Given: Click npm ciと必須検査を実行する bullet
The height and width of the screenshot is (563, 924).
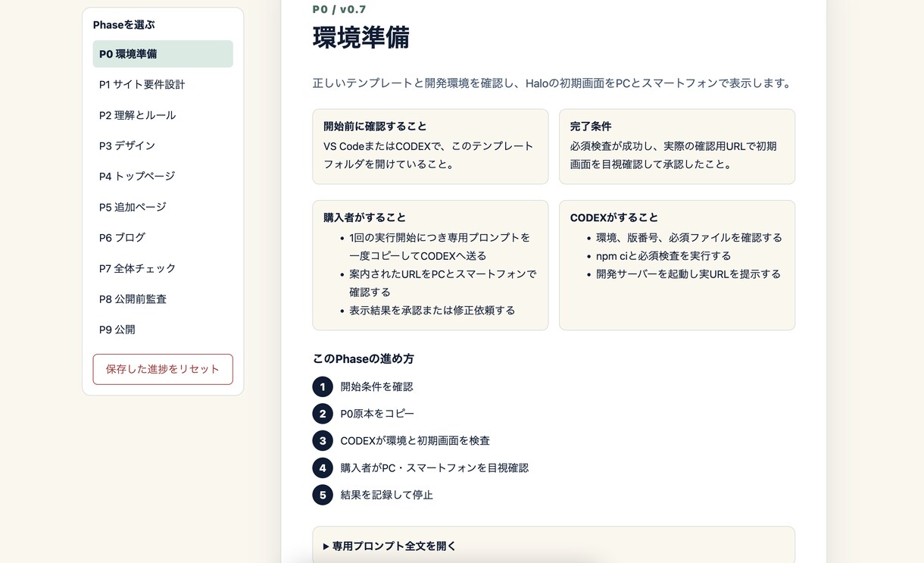Looking at the screenshot, I should point(663,255).
